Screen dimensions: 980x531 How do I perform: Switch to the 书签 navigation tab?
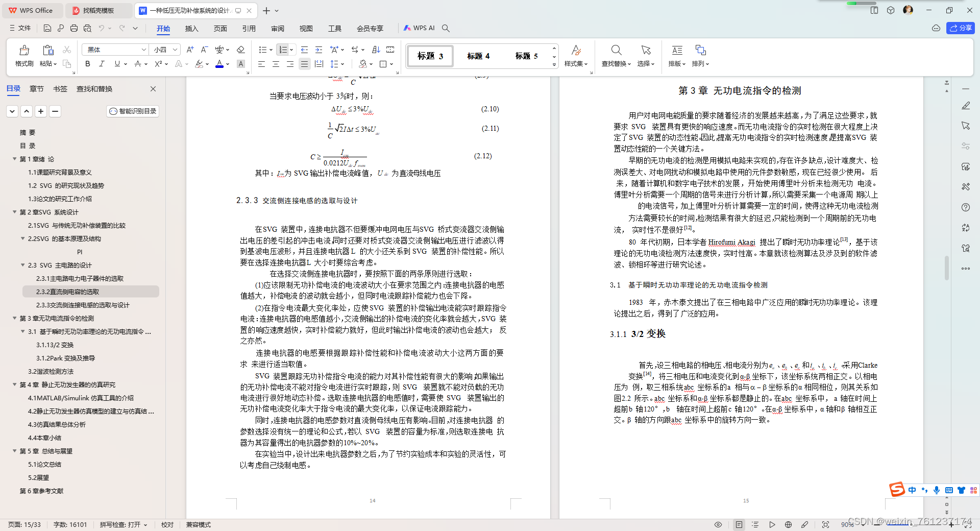(x=60, y=89)
